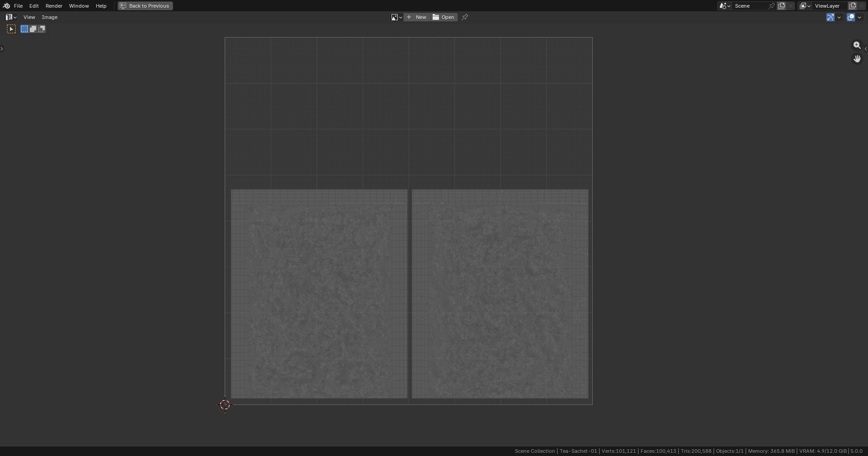
Task: Click the VRAM: 4.9/12.0 GiB status entry
Action: (823, 451)
